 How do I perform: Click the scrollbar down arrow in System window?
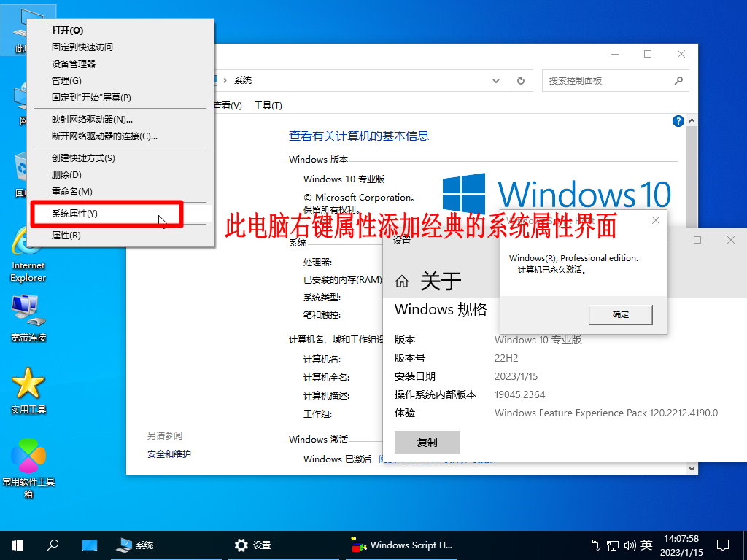692,469
